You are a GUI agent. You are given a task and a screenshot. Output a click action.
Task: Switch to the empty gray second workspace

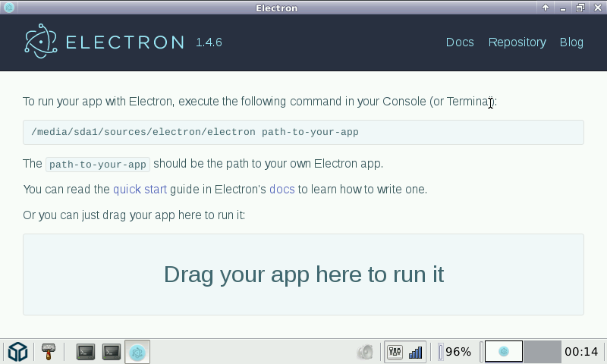[543, 352]
